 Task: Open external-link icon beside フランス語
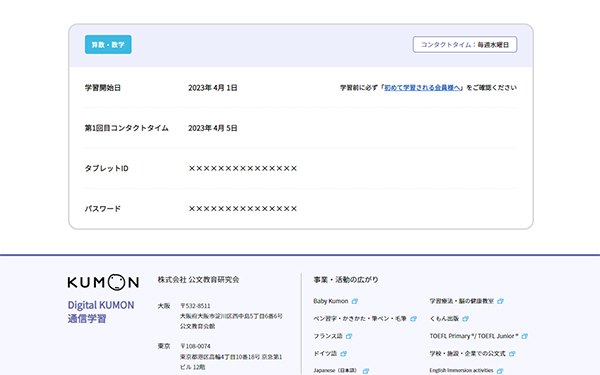(x=349, y=336)
